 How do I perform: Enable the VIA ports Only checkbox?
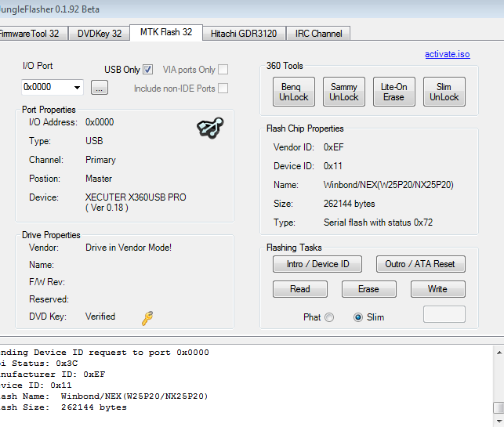click(x=223, y=70)
